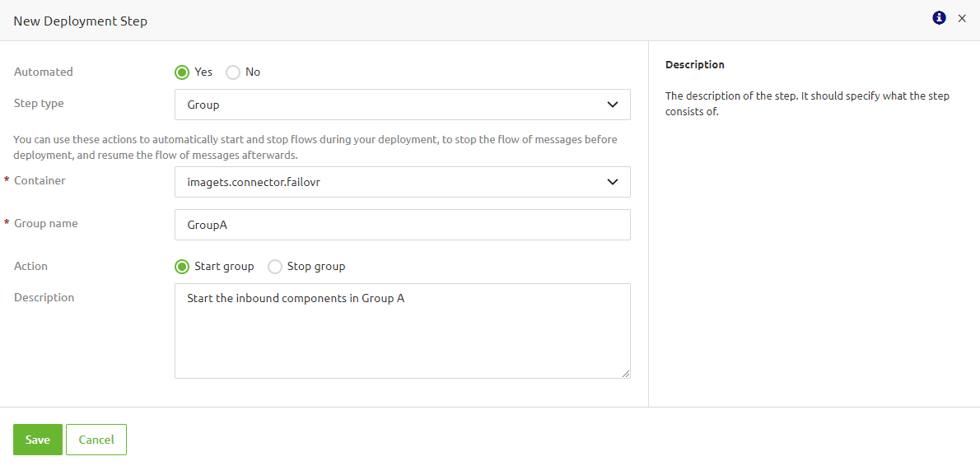Expand the Step type chevron arrow
The height and width of the screenshot is (475, 980).
point(613,105)
